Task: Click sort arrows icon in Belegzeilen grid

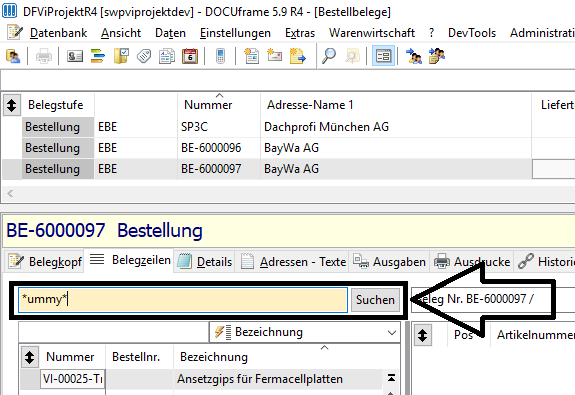Action: [422, 335]
